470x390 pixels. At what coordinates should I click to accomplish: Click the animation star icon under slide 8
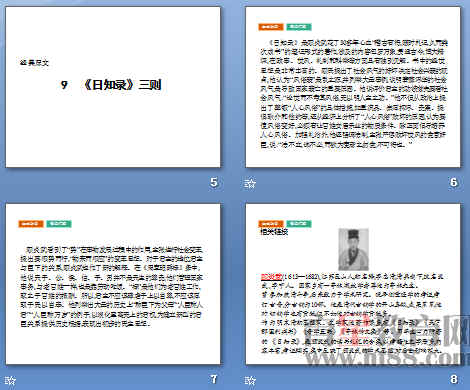point(250,380)
